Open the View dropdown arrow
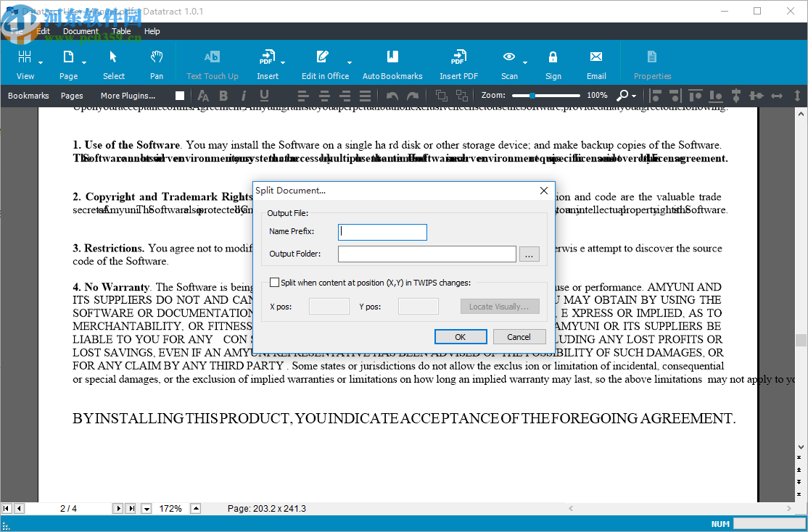The height and width of the screenshot is (532, 808). [x=39, y=62]
